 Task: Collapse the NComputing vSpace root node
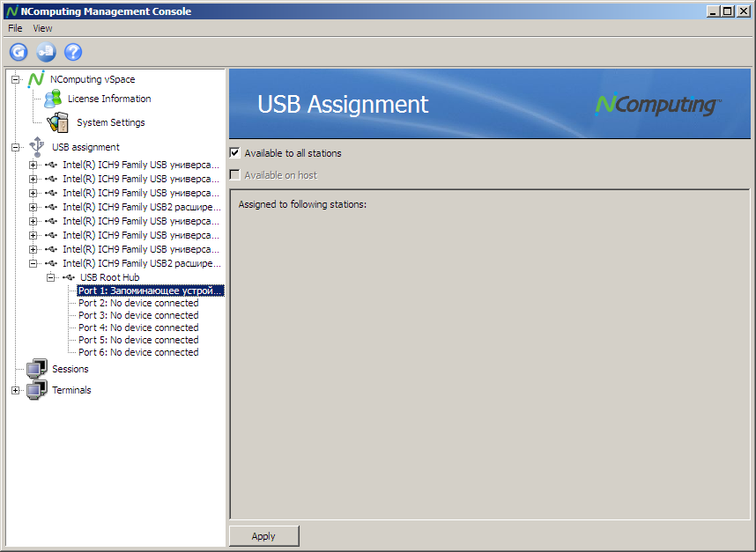tap(16, 79)
